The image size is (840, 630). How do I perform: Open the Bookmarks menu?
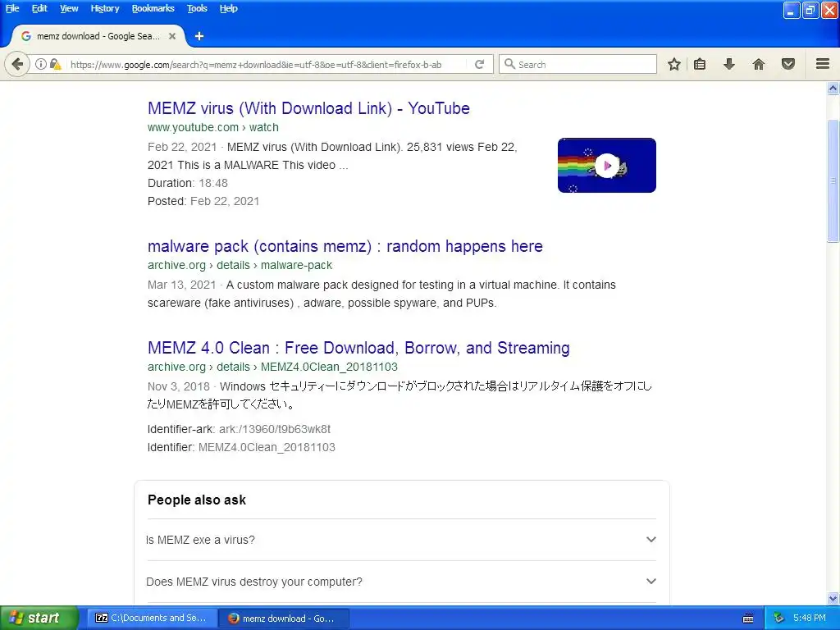tap(153, 8)
